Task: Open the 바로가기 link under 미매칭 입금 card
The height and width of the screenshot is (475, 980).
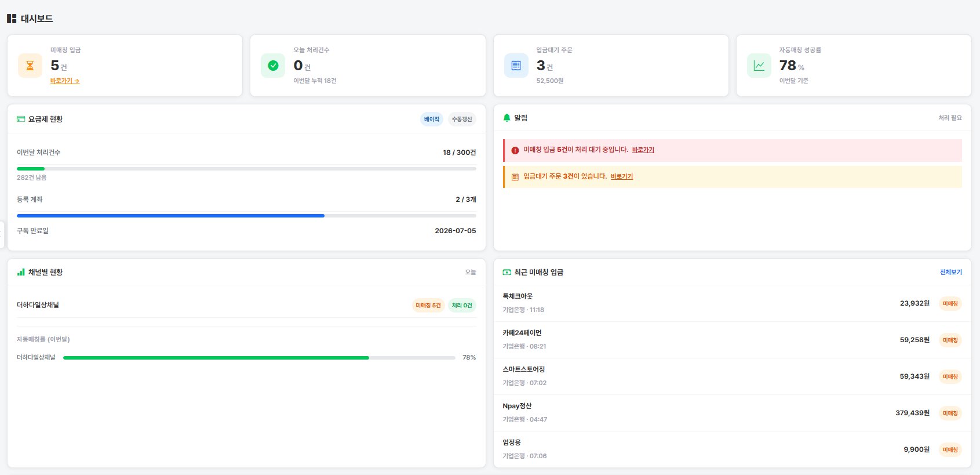Action: pyautogui.click(x=65, y=81)
